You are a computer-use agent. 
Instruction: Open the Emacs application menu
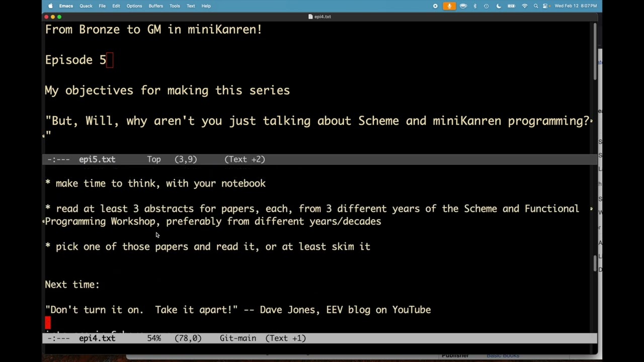[x=66, y=6]
